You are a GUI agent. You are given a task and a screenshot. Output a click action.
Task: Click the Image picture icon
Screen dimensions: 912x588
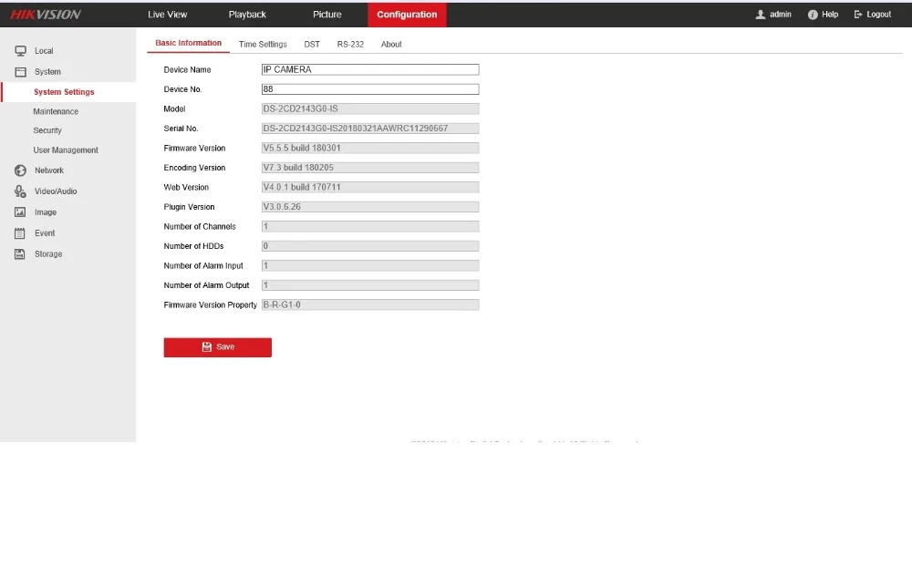[20, 212]
